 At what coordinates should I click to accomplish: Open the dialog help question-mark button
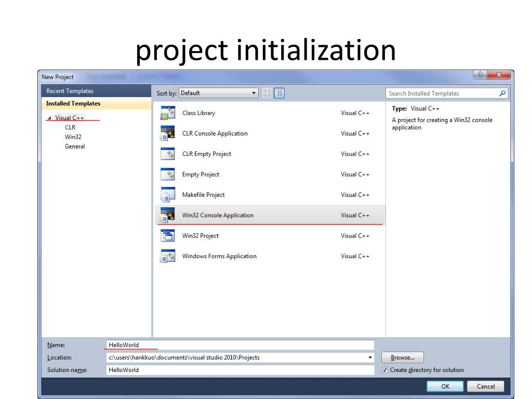pyautogui.click(x=480, y=75)
